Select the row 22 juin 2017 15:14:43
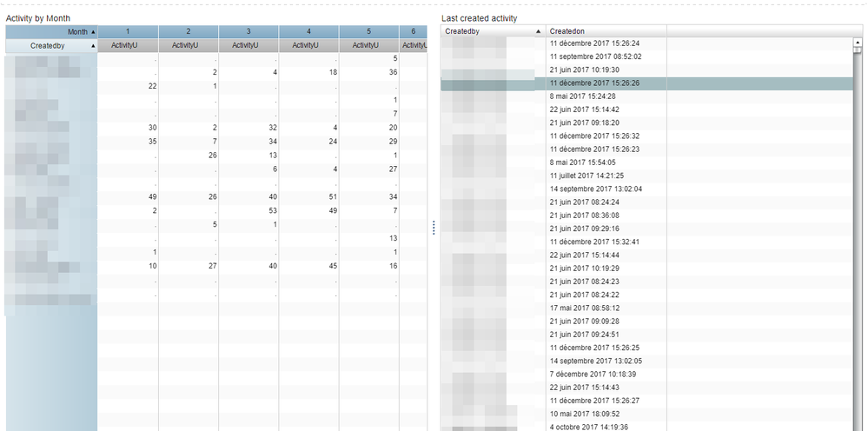This screenshot has height=431, width=868. click(647, 388)
